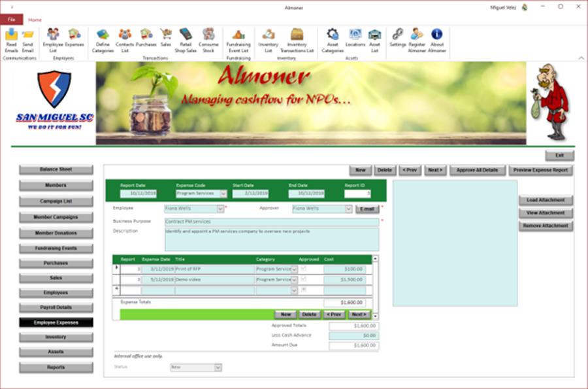The image size is (588, 389).
Task: Select the Print of RFP row selector
Action: (x=116, y=269)
